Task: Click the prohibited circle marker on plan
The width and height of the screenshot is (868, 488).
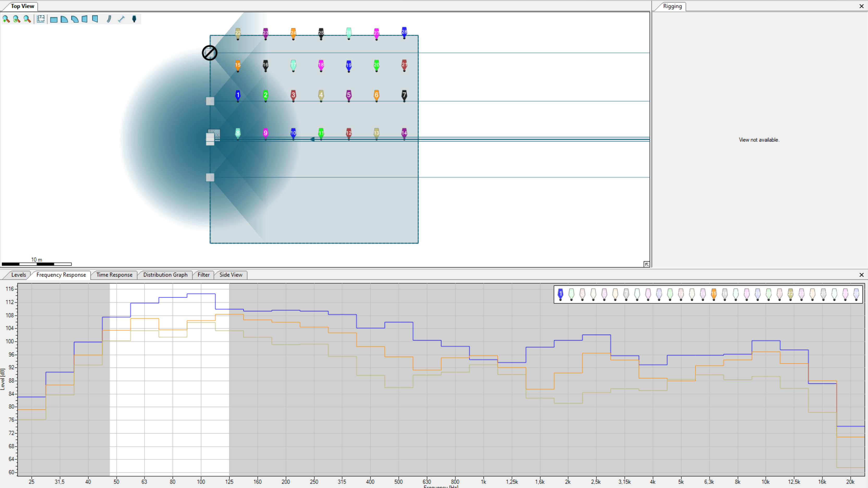Action: click(210, 53)
